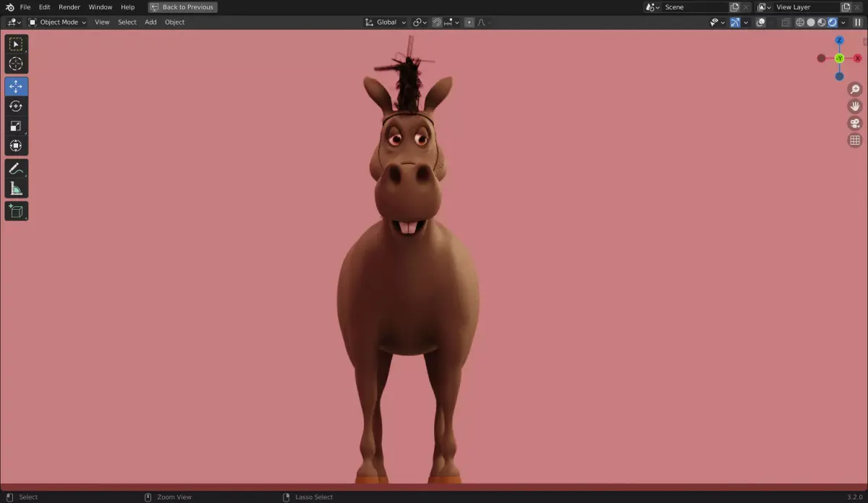Click the View Layer browse icon
Screen dimensions: 868x503
pos(764,7)
